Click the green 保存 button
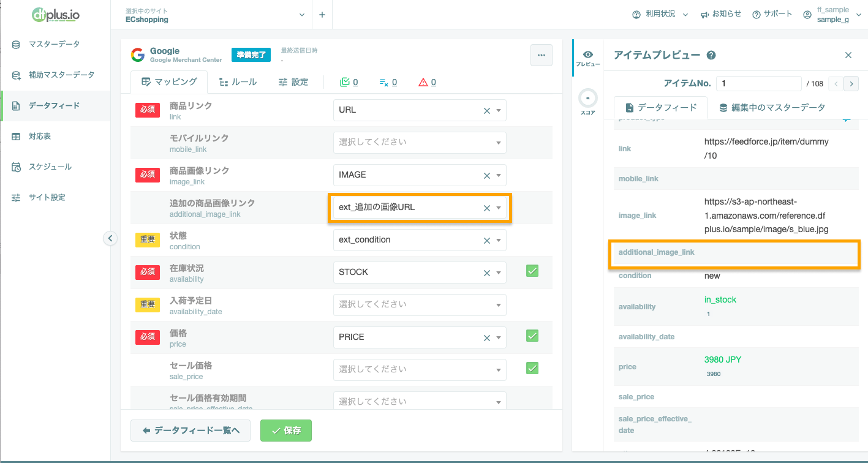Image resolution: width=868 pixels, height=463 pixels. tap(286, 431)
